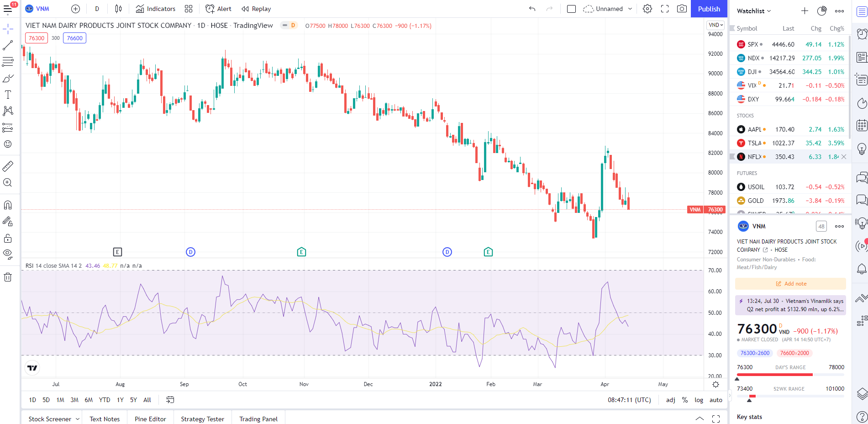The image size is (868, 424).
Task: Toggle lock all drawing tools
Action: click(x=8, y=238)
